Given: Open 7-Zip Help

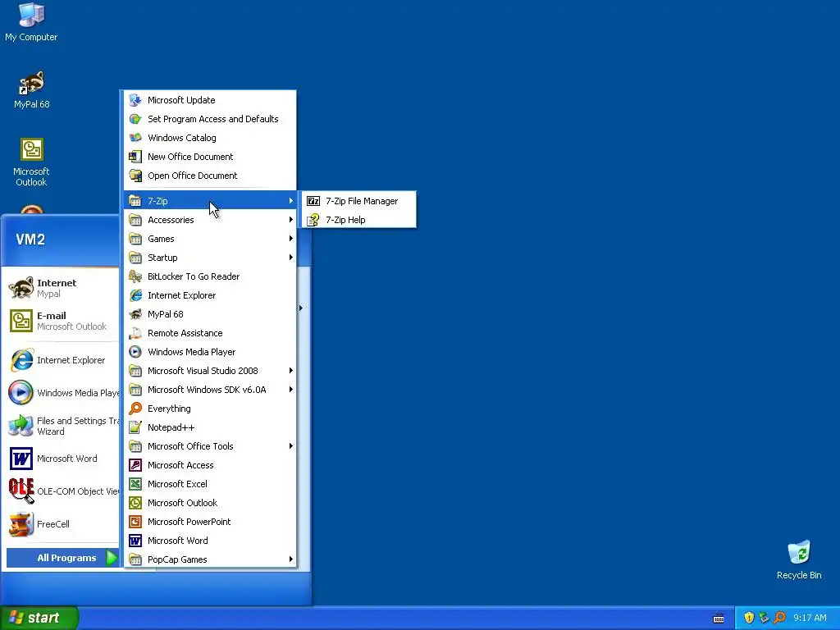Looking at the screenshot, I should pos(359,220).
